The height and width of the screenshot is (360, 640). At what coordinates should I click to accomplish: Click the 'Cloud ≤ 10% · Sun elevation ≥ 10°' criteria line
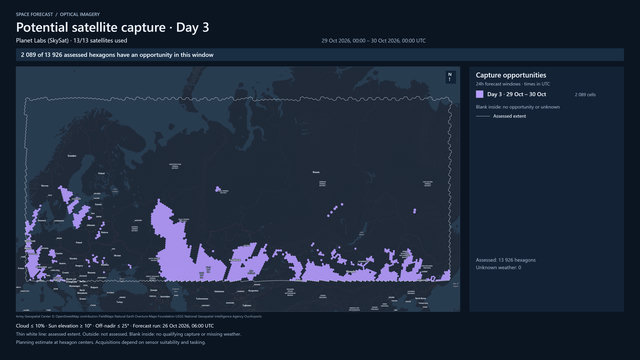(115, 326)
